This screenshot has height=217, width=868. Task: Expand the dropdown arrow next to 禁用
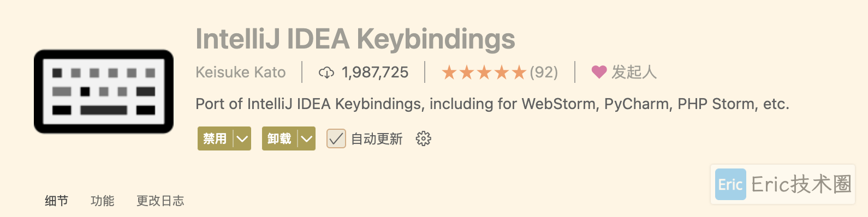click(x=242, y=139)
